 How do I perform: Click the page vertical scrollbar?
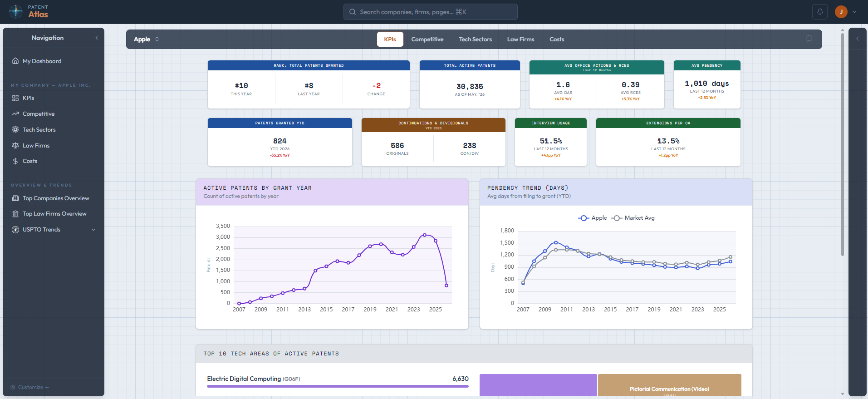click(842, 145)
